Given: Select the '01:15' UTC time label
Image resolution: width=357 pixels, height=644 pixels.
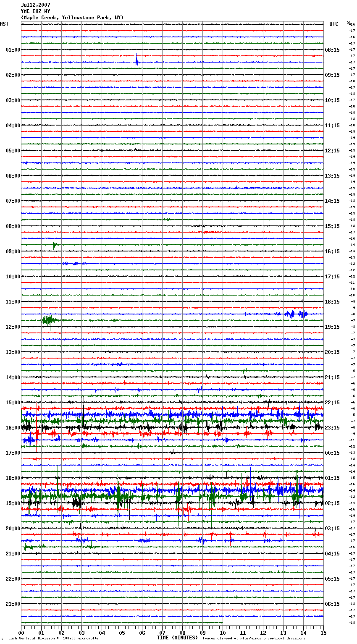Looking at the screenshot, I should pyautogui.click(x=332, y=478).
